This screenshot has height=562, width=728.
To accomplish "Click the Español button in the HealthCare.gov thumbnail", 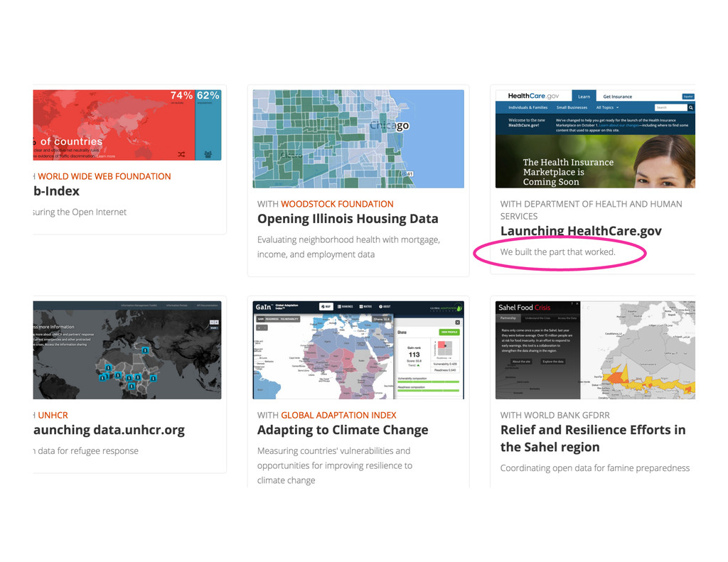I will [688, 97].
